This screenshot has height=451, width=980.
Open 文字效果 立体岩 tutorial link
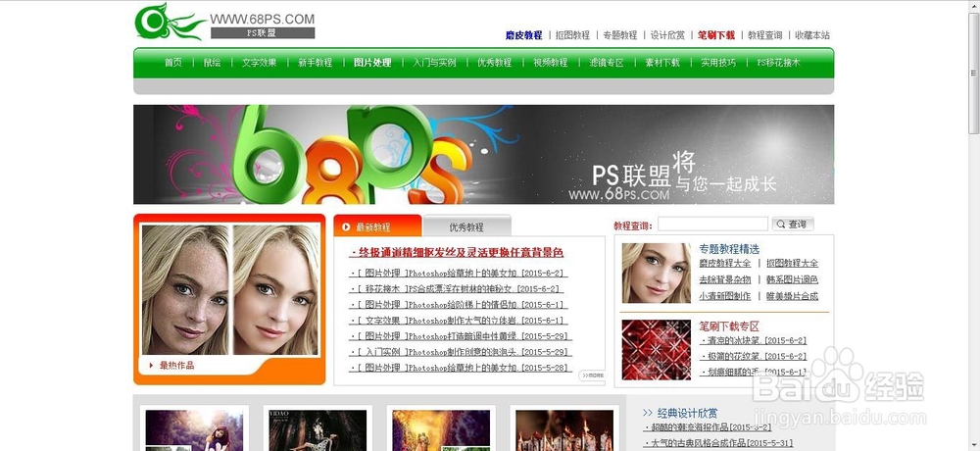(x=458, y=321)
